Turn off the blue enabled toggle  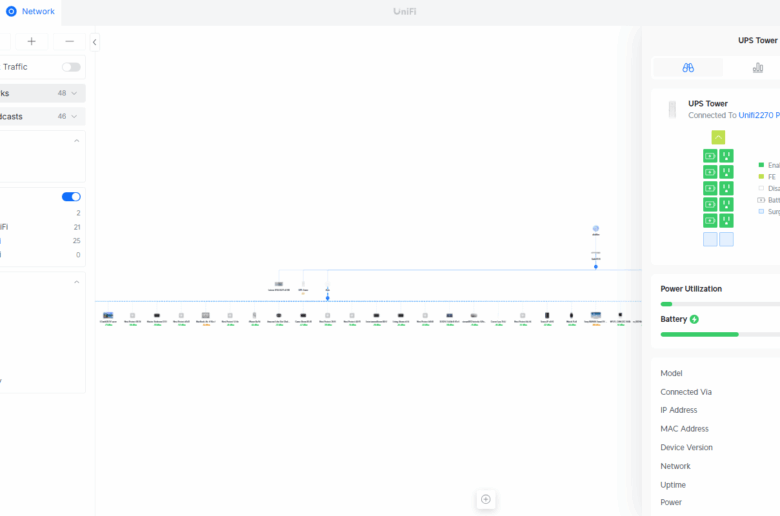pyautogui.click(x=71, y=197)
